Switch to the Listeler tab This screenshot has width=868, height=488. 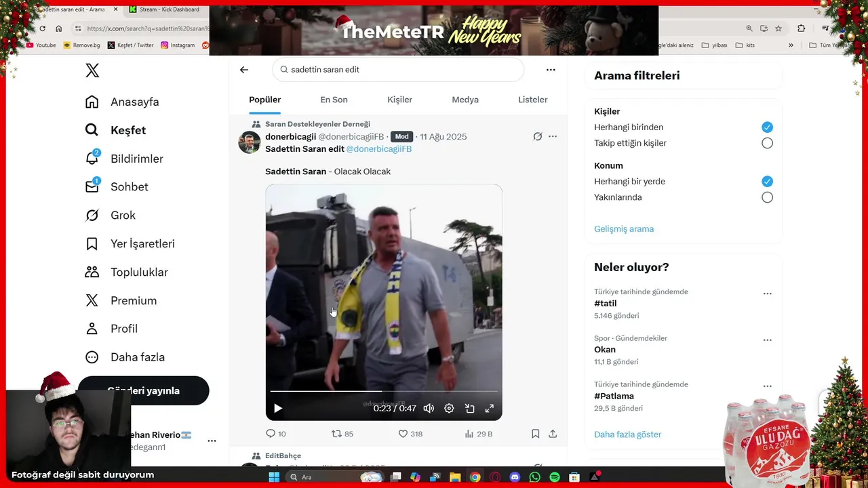point(532,100)
